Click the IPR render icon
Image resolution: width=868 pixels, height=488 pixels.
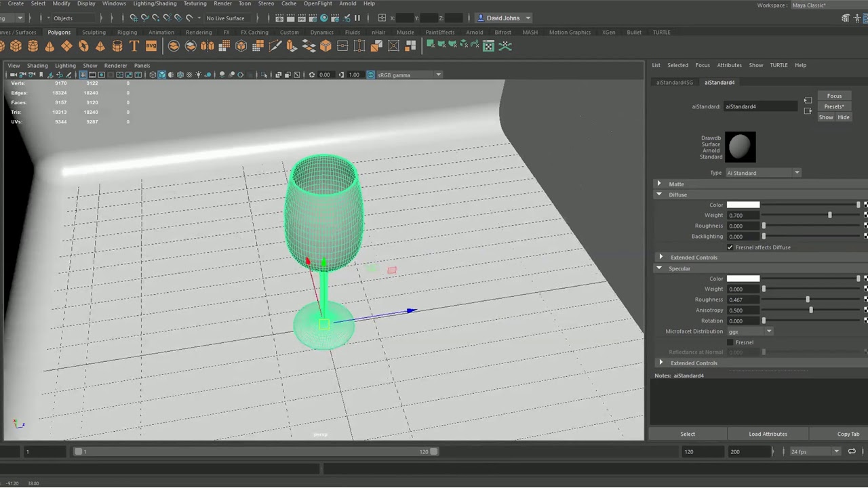(302, 18)
